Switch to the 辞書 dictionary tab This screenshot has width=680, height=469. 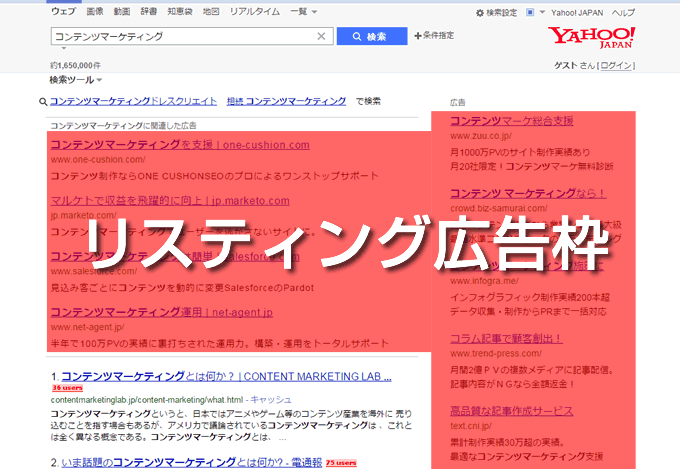149,12
